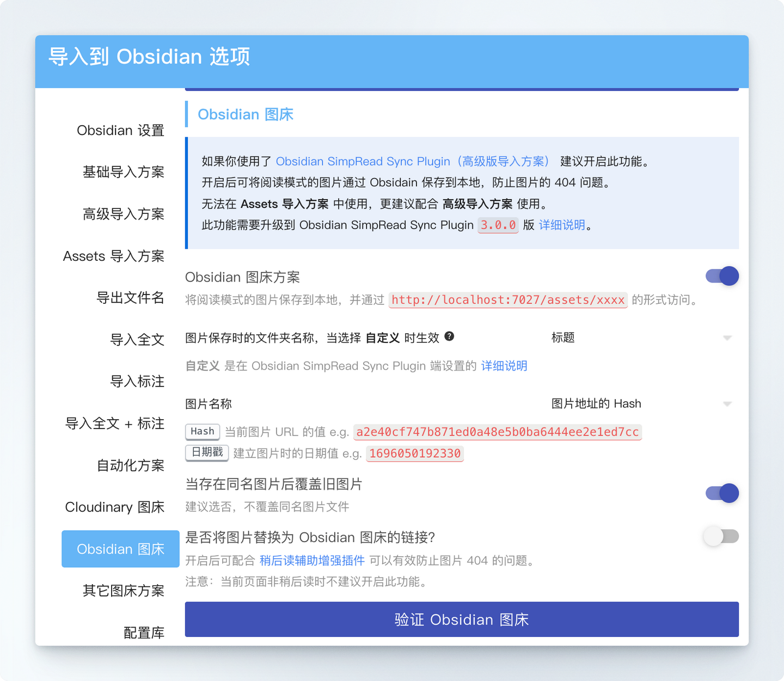Open Obsidian SimpRead Sync Plugin（高级版导入方案）link
The height and width of the screenshot is (681, 784).
coord(413,162)
